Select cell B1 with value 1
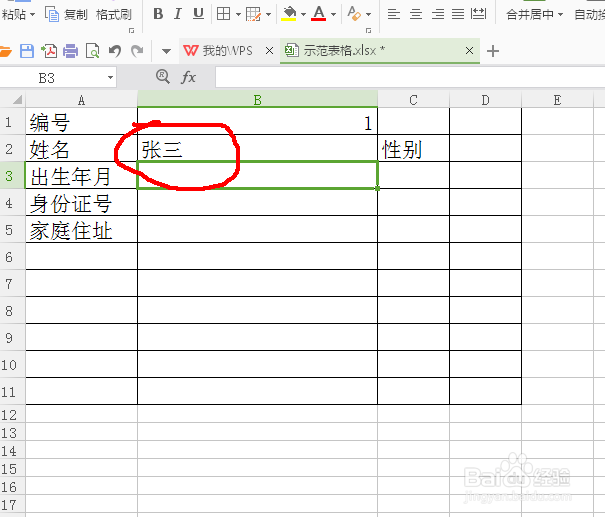 click(x=257, y=122)
